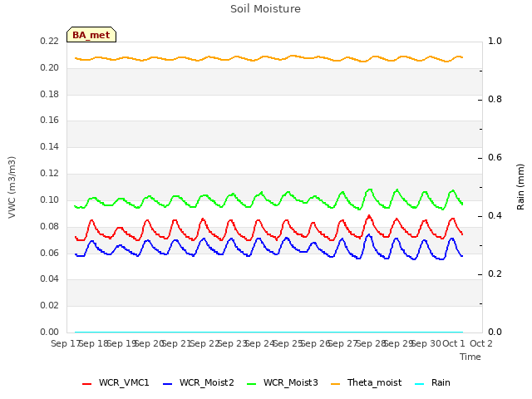
Task: Click the 0.10 left axis value
Action: pos(50,199)
